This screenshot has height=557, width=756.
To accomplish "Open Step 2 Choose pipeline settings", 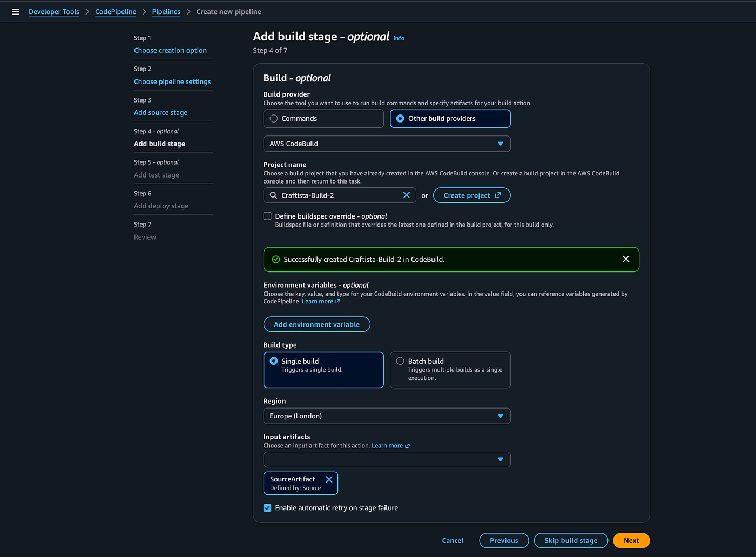I will pos(172,81).
